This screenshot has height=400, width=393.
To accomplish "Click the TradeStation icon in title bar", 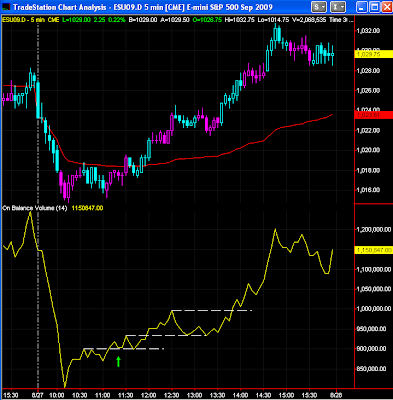I will [7, 7].
